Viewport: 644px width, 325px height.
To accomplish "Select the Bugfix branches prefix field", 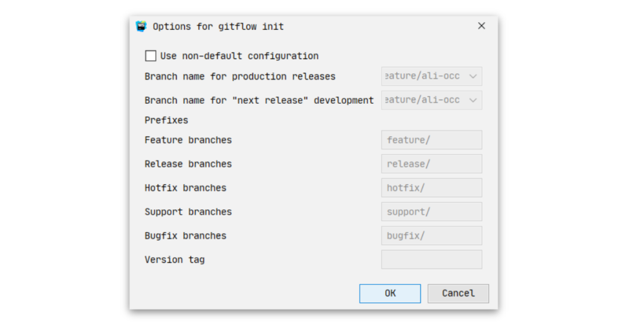I will coord(432,236).
